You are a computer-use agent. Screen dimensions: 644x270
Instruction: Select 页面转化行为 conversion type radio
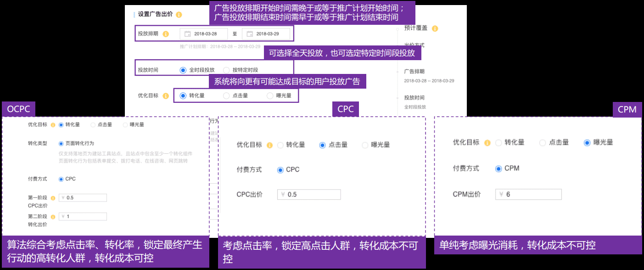click(61, 143)
